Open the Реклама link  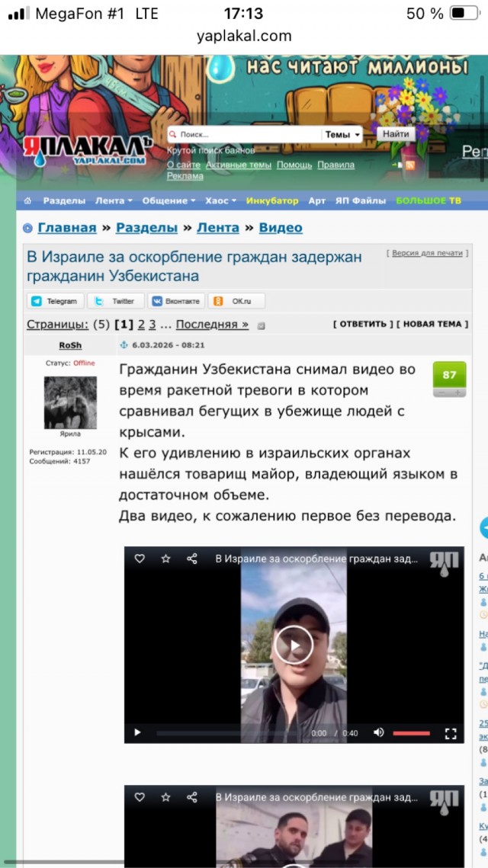point(185,176)
